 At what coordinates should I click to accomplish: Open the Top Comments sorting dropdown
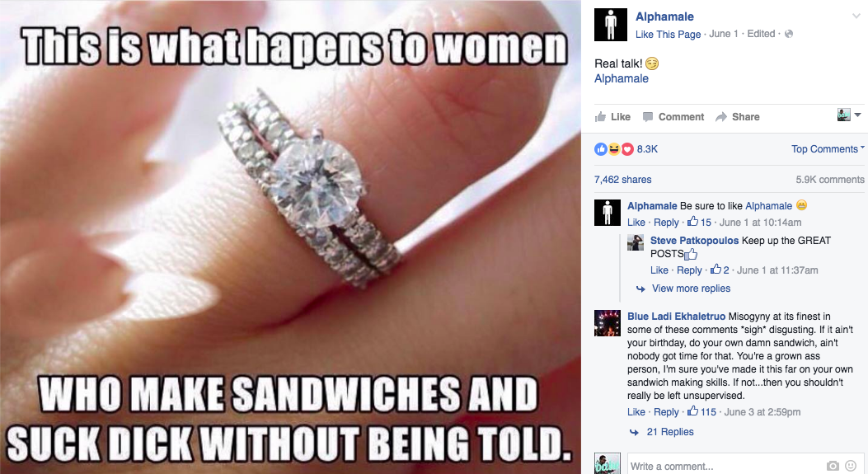(828, 149)
